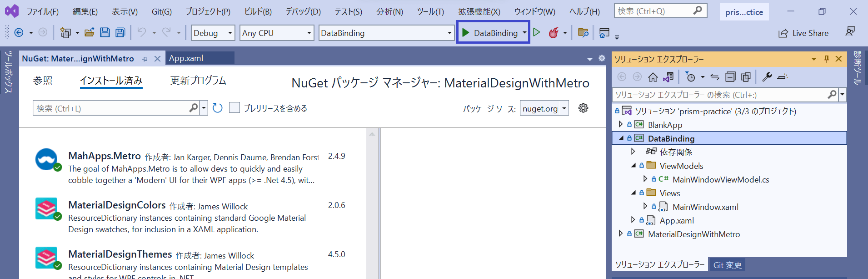Close the NuGet document tab
The width and height of the screenshot is (868, 279).
pos(157,59)
